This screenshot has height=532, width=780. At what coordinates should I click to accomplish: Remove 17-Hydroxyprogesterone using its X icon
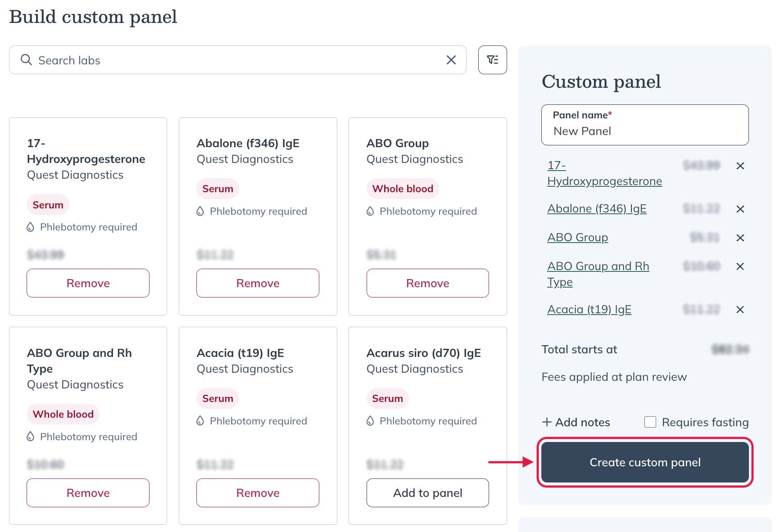[740, 166]
